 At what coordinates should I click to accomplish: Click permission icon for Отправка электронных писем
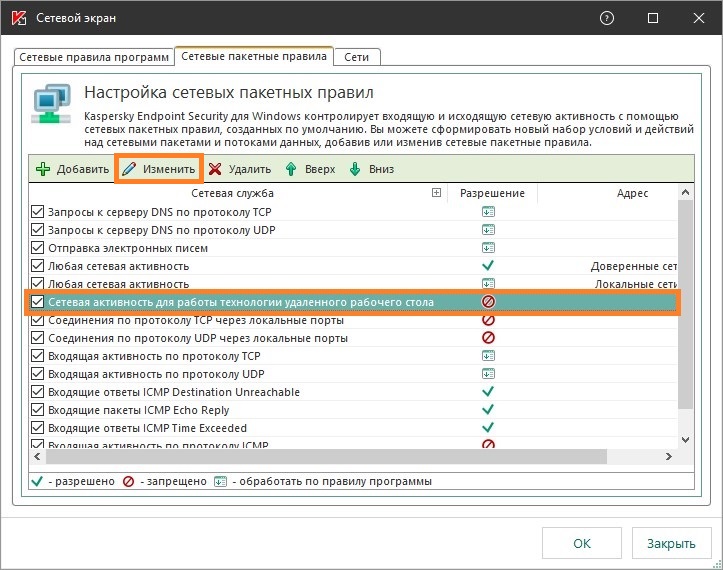click(x=488, y=248)
